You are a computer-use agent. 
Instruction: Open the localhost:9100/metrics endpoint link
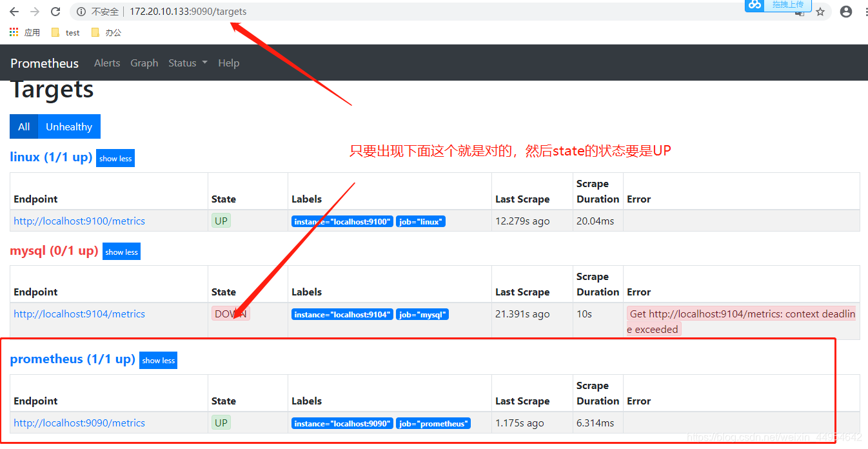(79, 221)
